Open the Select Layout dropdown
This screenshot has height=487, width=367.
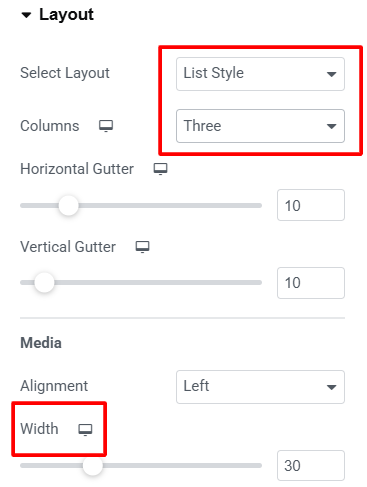[260, 74]
